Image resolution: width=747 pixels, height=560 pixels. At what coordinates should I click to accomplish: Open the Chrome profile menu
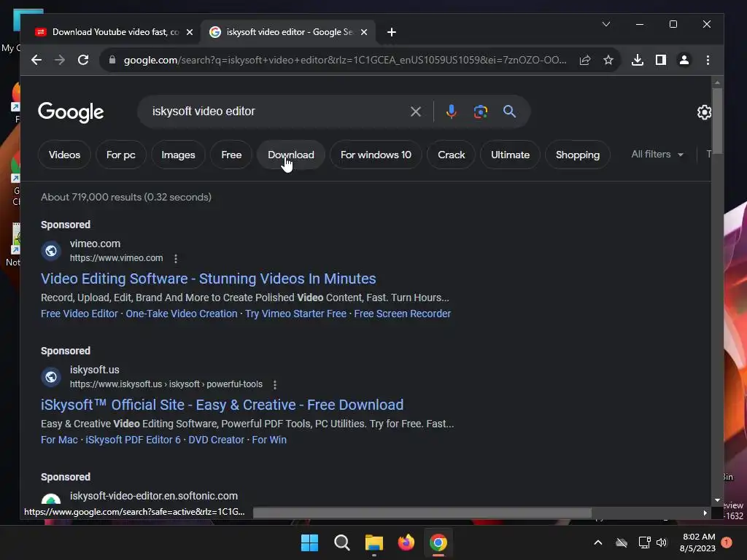tap(684, 60)
